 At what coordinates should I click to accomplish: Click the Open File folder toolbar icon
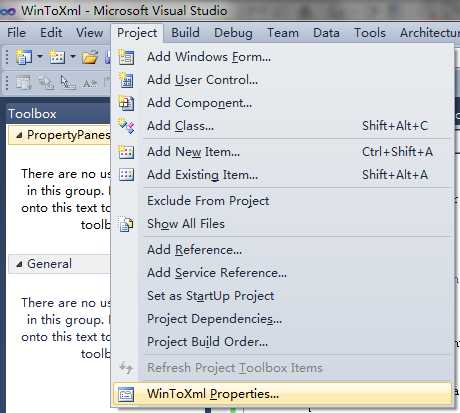(90, 57)
